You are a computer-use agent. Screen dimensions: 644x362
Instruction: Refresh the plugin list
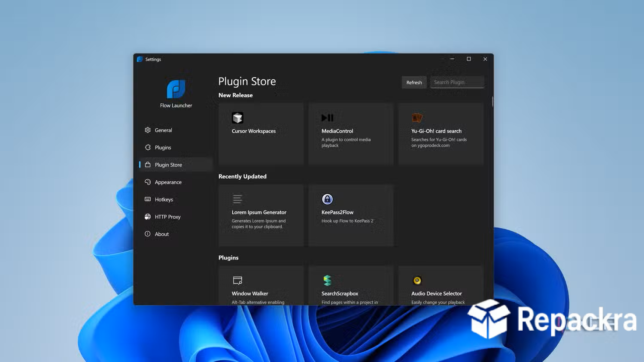pos(414,82)
